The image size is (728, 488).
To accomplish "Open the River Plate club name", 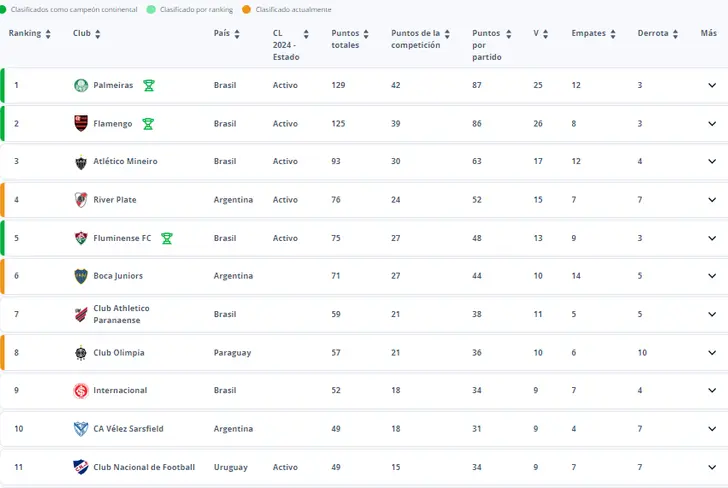I will pyautogui.click(x=115, y=200).
